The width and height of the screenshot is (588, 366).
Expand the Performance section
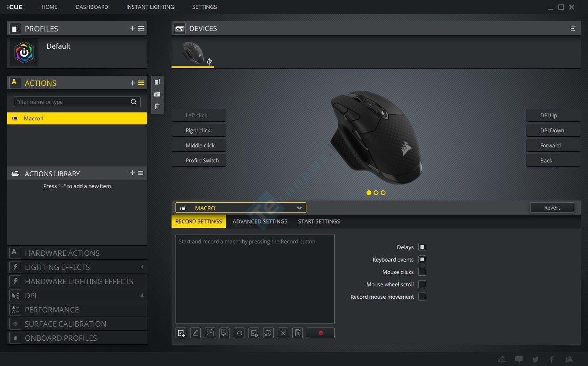77,310
